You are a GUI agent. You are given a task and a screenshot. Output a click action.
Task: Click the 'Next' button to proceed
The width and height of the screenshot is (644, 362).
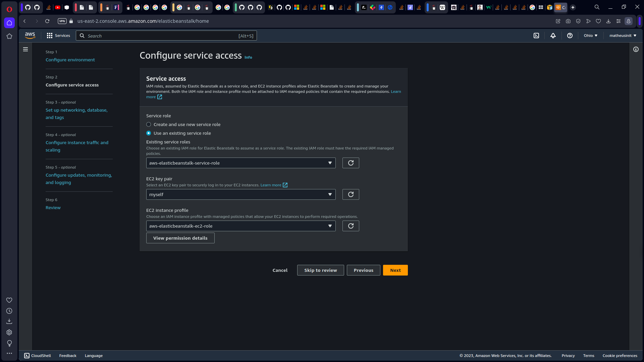395,270
